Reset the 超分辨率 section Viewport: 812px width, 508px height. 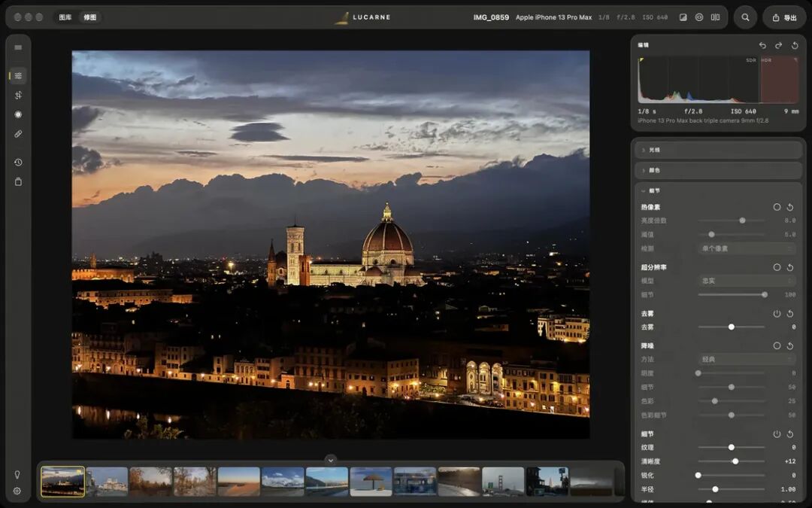coord(790,267)
